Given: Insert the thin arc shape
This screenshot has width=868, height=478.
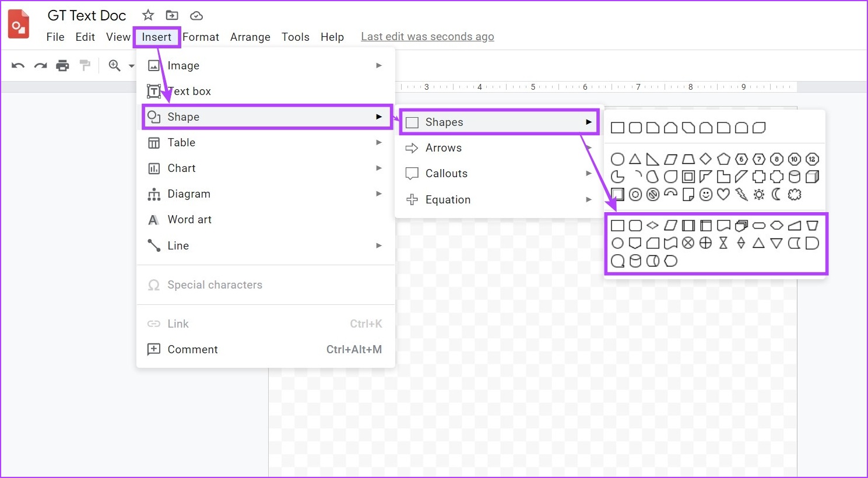Looking at the screenshot, I should click(x=637, y=175).
